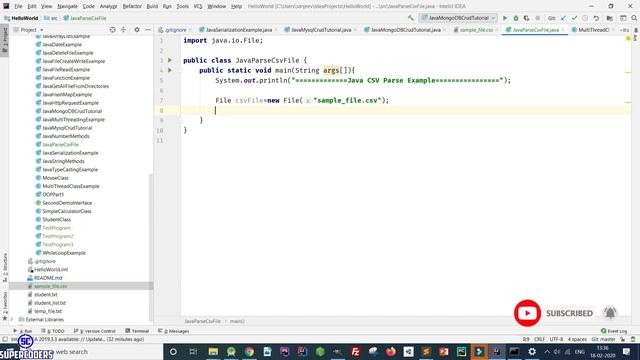Open the VCS menu

198,6
